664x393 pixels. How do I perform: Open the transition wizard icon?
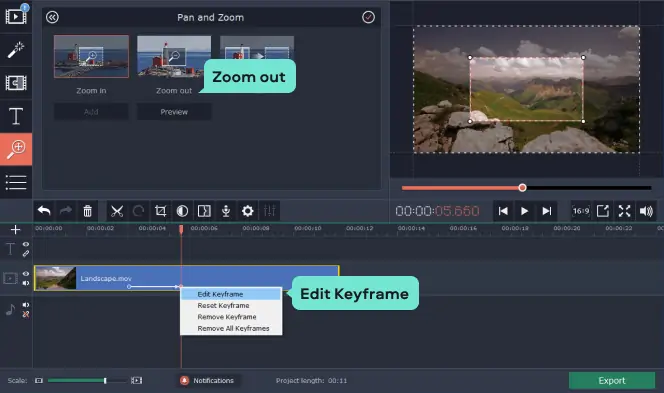[x=204, y=210]
